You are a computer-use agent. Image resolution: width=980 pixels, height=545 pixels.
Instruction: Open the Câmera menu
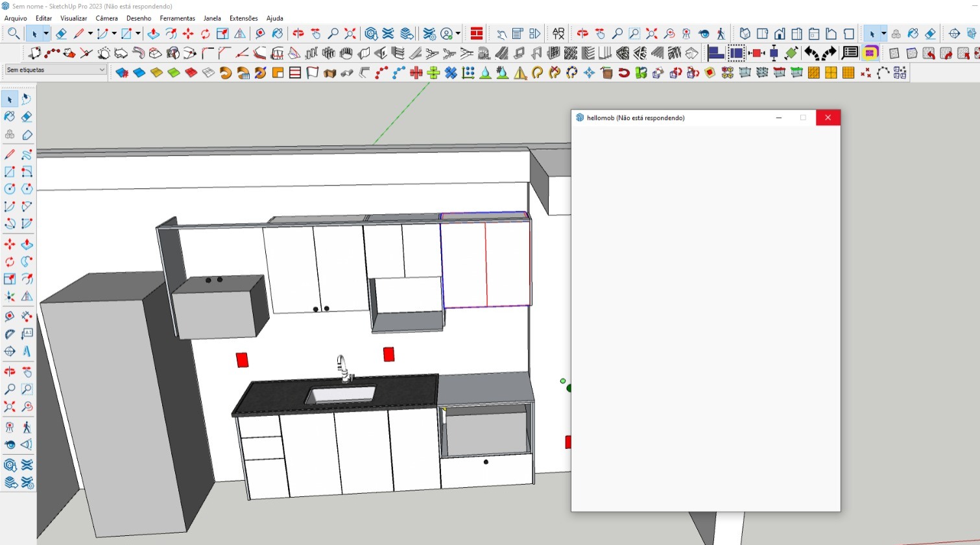(x=106, y=18)
